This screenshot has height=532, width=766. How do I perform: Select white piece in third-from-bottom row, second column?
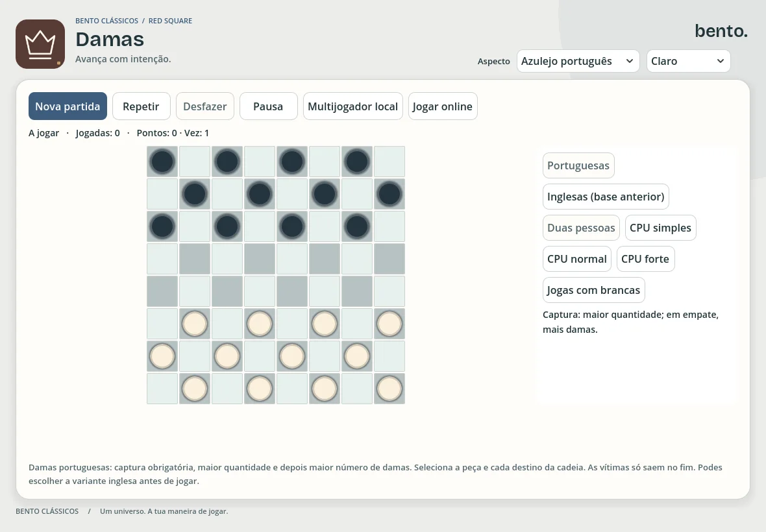pos(195,324)
